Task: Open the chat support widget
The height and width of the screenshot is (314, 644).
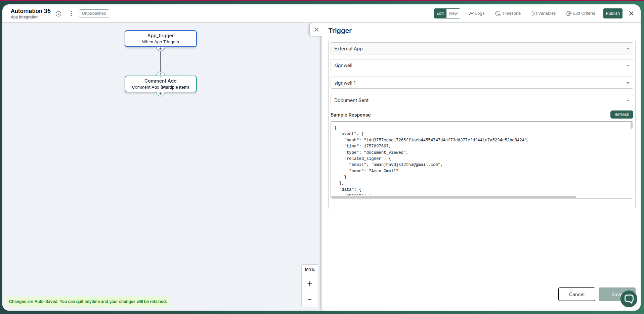Action: [629, 299]
